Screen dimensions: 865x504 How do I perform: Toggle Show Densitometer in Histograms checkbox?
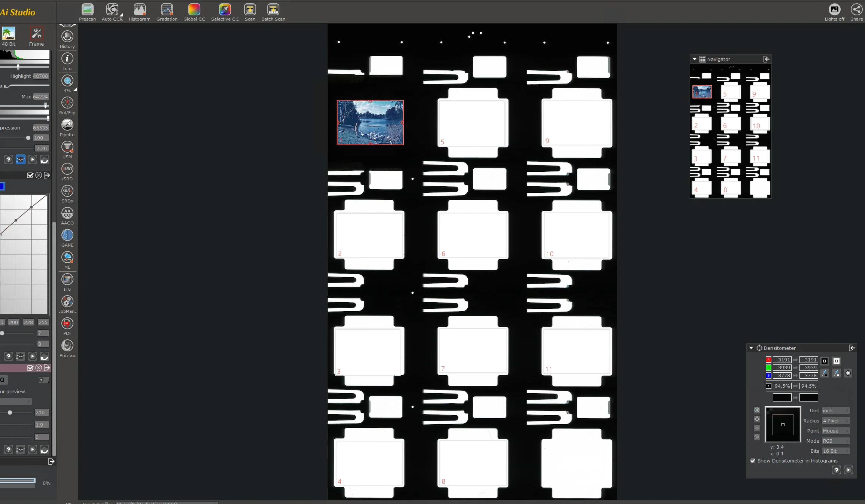coord(753,461)
